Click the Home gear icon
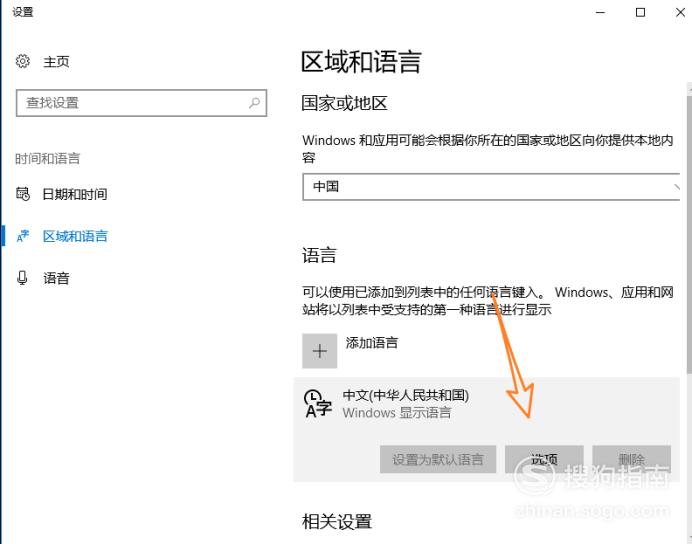Screen dimensions: 692x544 pos(23,61)
